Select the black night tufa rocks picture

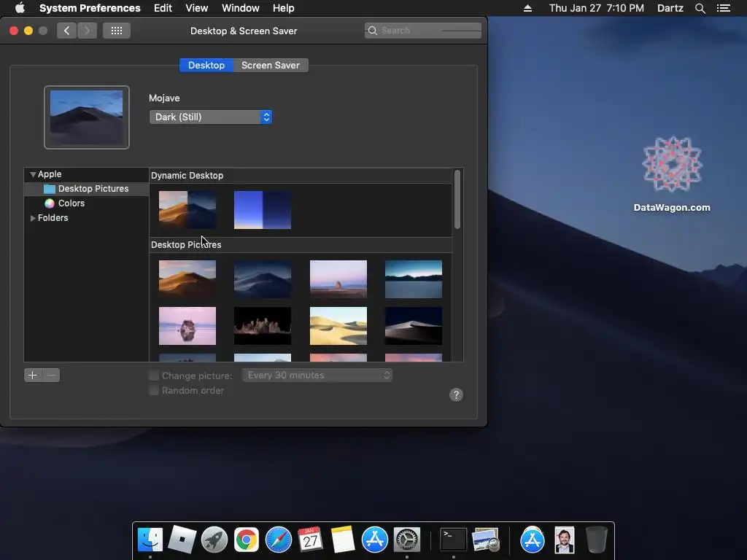tap(263, 326)
